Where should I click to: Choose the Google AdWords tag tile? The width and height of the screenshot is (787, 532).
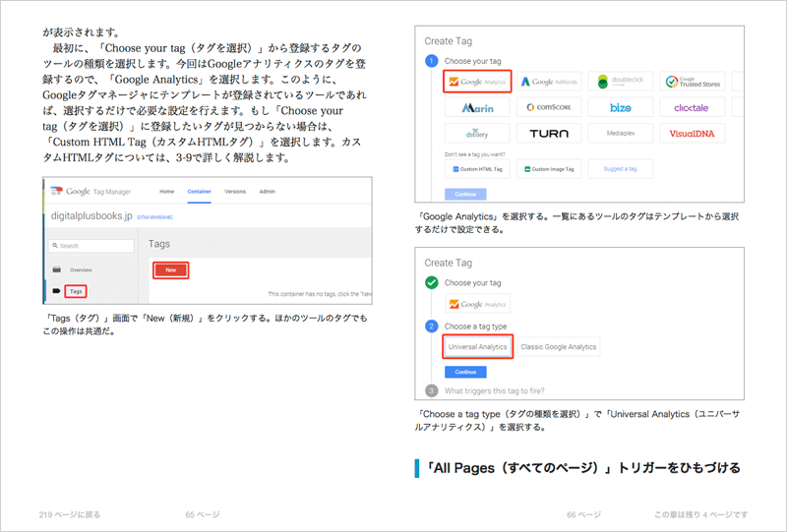[549, 82]
